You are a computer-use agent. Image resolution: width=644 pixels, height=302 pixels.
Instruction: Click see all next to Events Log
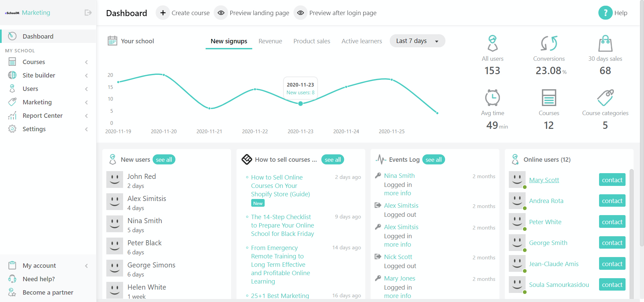pos(433,160)
